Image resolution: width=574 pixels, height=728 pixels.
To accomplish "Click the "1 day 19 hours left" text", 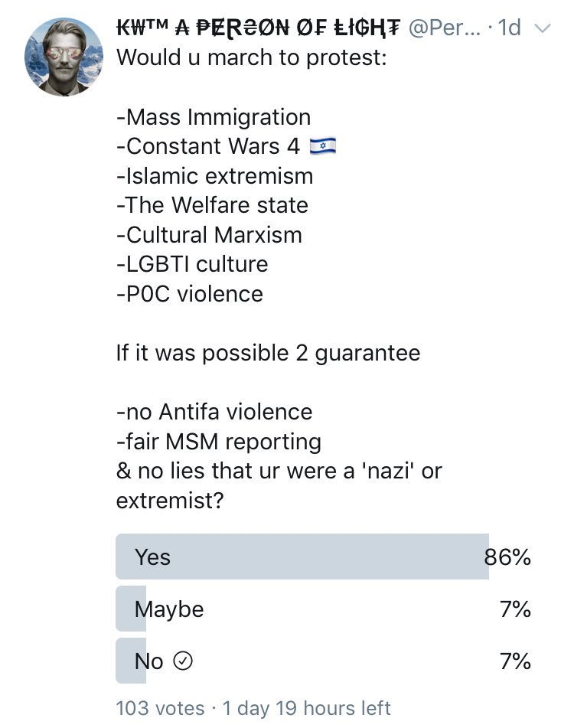I will (307, 708).
